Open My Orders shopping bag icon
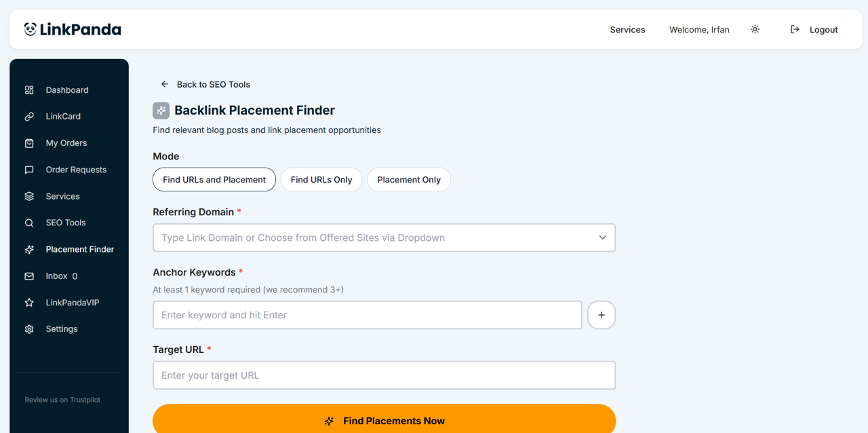The height and width of the screenshot is (433, 868). pos(29,143)
